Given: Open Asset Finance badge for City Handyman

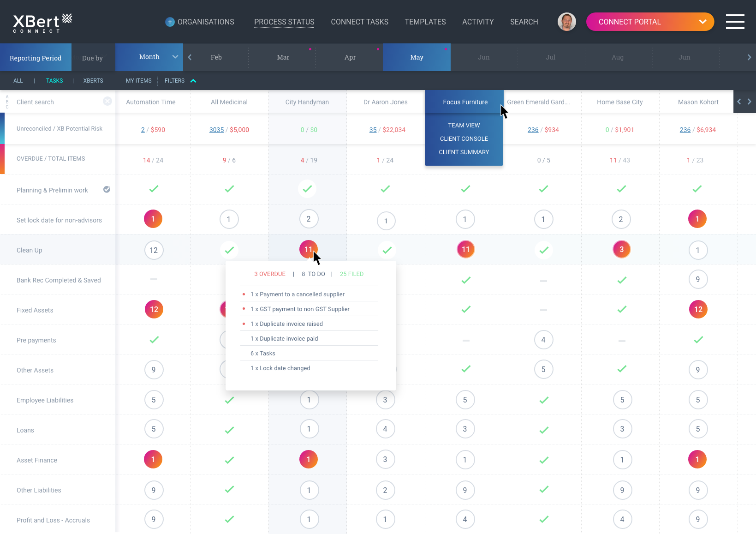Looking at the screenshot, I should (x=309, y=459).
